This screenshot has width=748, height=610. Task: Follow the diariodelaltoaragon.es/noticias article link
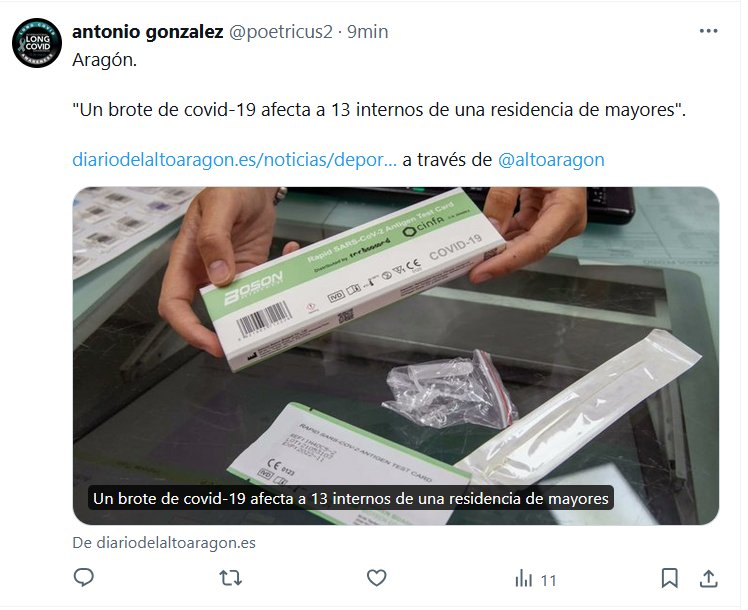(234, 159)
